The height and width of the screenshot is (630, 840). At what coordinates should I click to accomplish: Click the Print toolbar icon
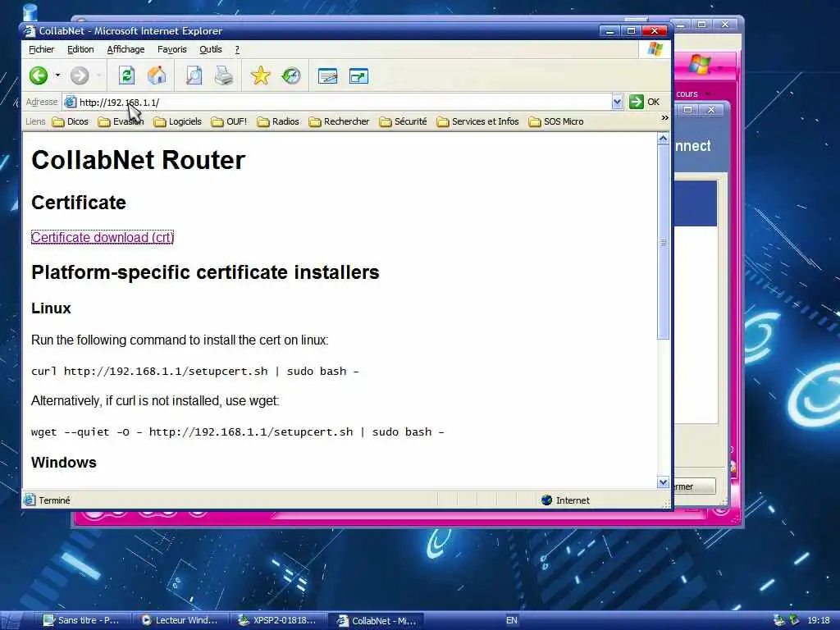click(224, 75)
